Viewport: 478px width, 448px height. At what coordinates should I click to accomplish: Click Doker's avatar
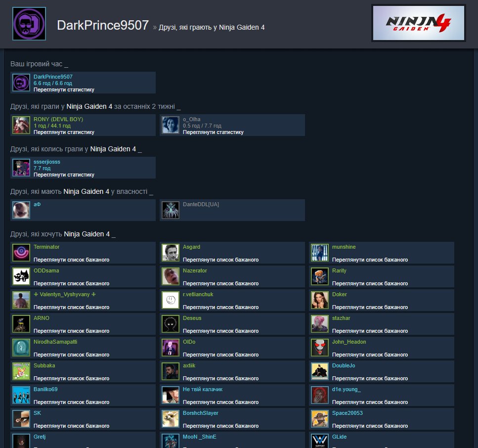coord(320,300)
